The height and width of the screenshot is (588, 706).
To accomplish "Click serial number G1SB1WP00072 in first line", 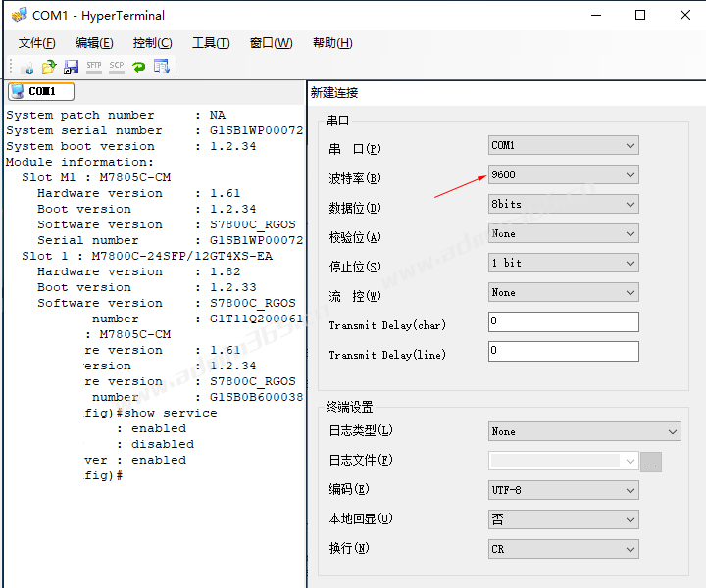I will click(x=256, y=130).
